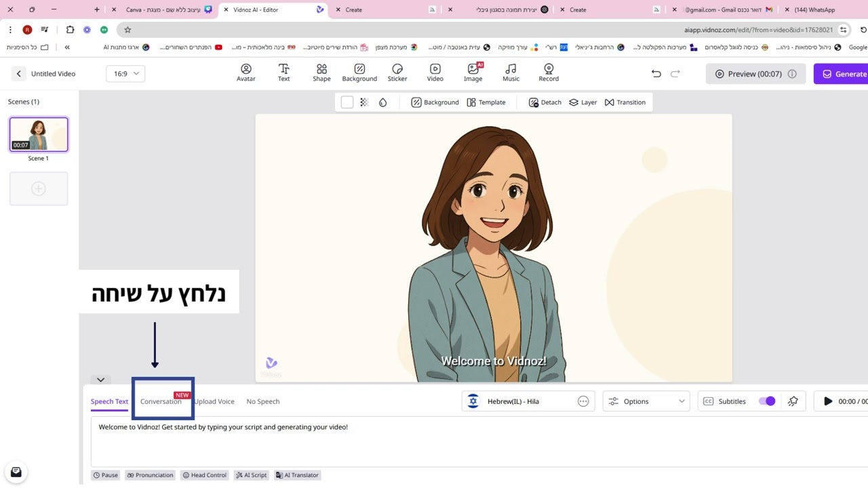Select the avatar on the canvas
Image resolution: width=868 pixels, height=488 pixels.
[486, 254]
